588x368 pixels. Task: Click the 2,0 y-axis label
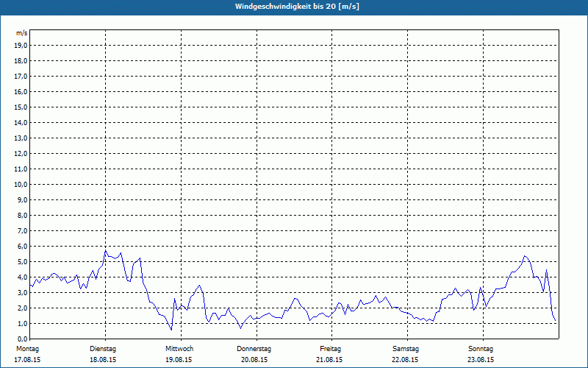23,308
